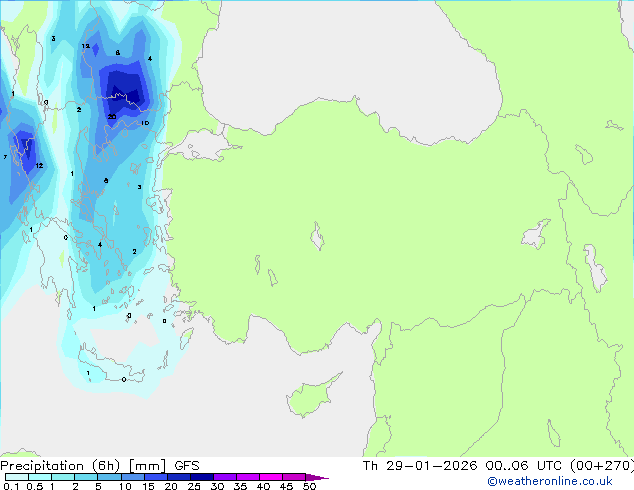Click the '[mm]' unit label
Image resolution: width=634 pixels, height=490 pixels.
(147, 466)
